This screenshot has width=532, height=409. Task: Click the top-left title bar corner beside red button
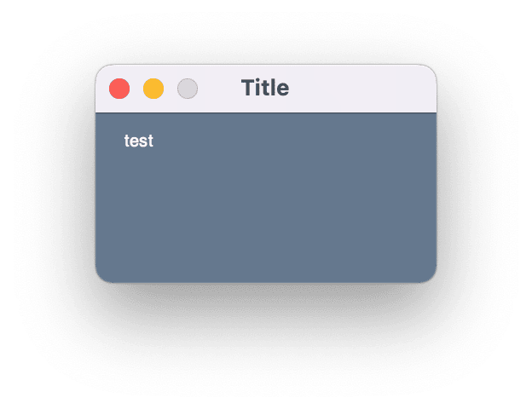(x=101, y=70)
